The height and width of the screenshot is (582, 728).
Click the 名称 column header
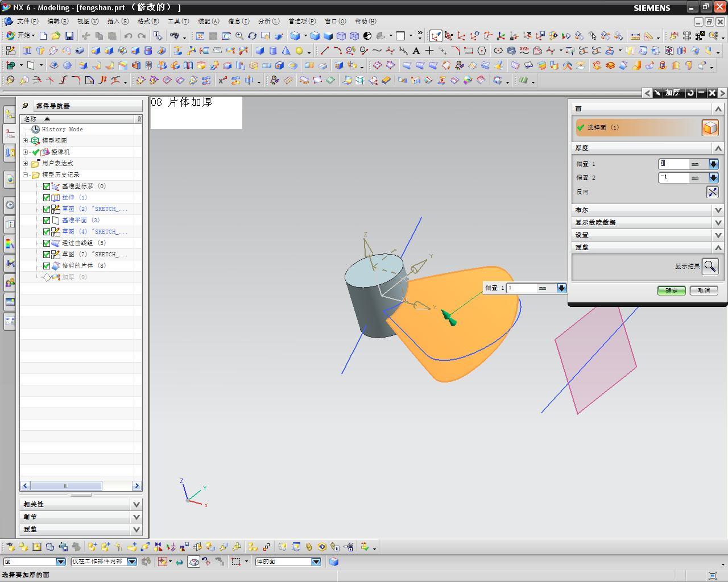point(78,119)
